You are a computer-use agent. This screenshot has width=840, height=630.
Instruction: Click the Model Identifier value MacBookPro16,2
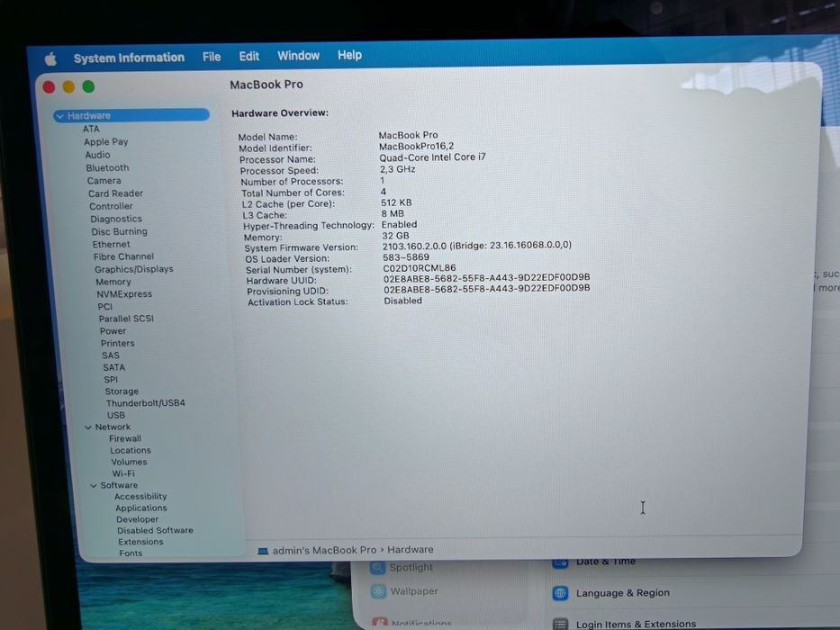(x=416, y=146)
